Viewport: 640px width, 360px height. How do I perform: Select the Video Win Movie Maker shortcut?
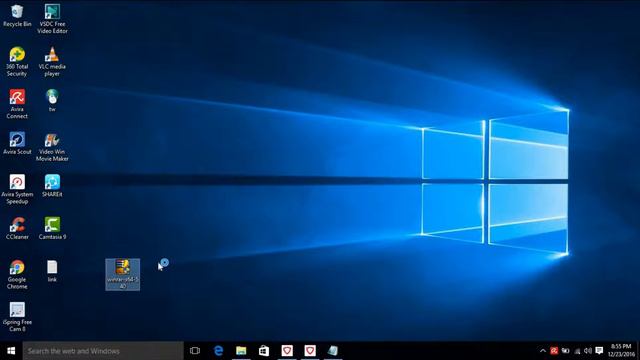point(52,147)
